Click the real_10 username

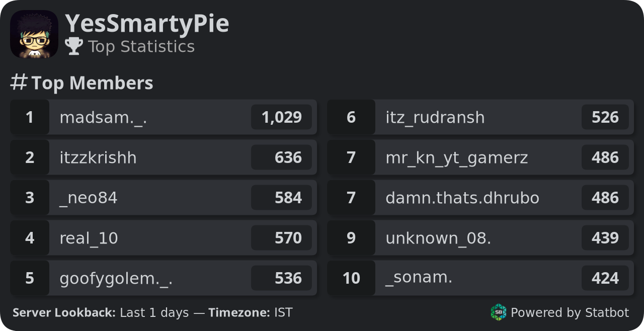pos(89,238)
